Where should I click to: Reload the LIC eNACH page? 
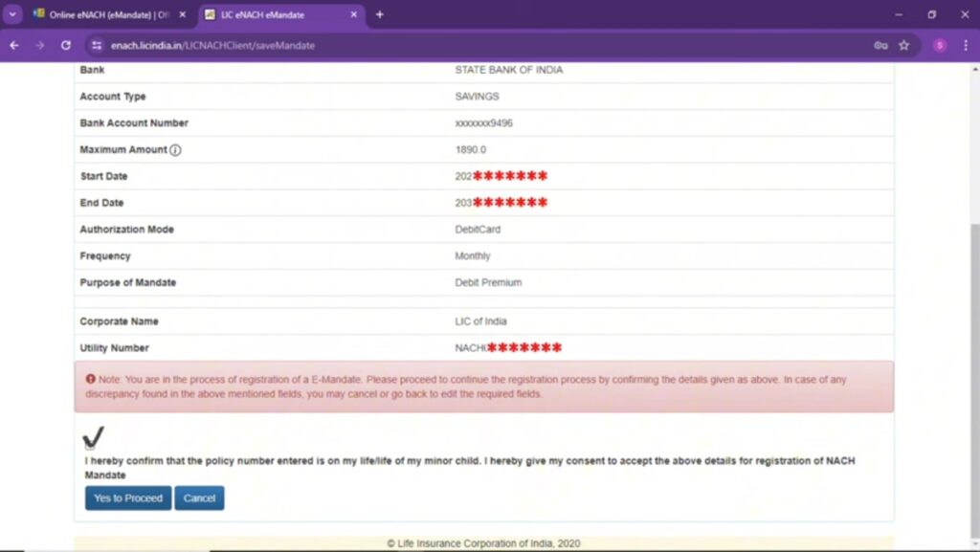pyautogui.click(x=66, y=46)
